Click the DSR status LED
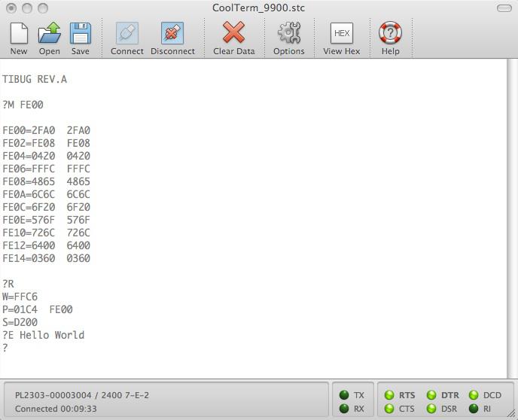The height and width of the screenshot is (420, 518). point(432,409)
